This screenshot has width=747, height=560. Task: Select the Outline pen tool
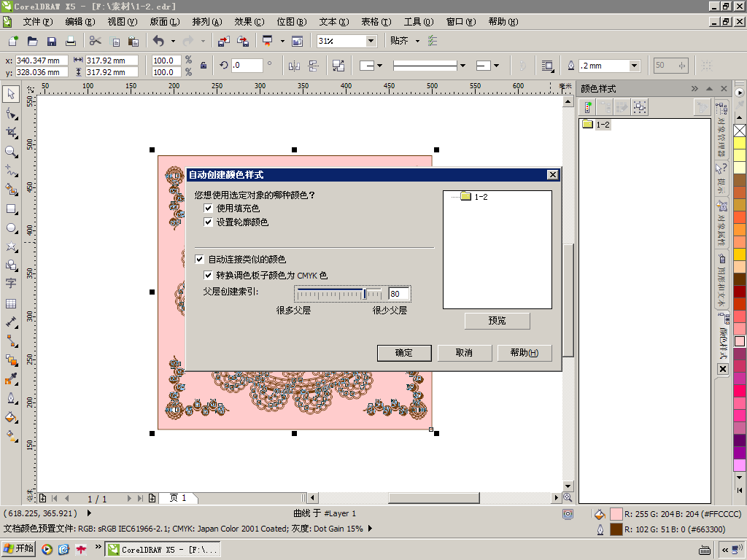pos(11,398)
